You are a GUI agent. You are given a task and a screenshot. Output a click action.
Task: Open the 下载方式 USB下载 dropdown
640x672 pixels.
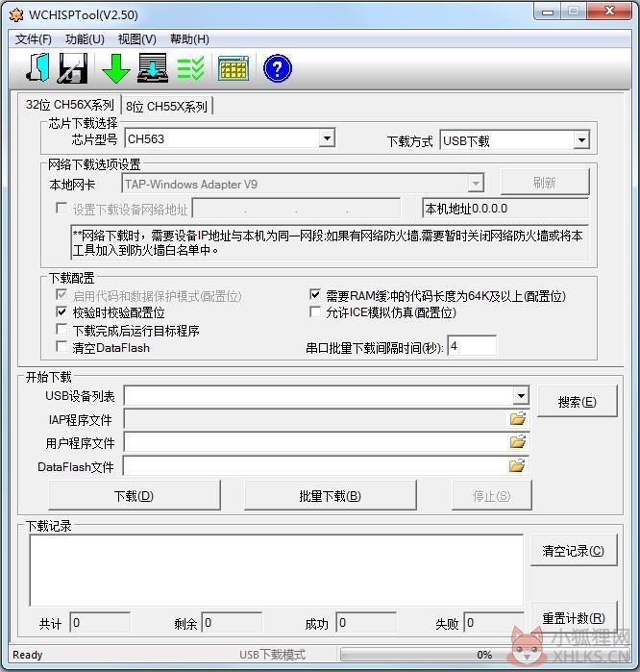point(581,140)
